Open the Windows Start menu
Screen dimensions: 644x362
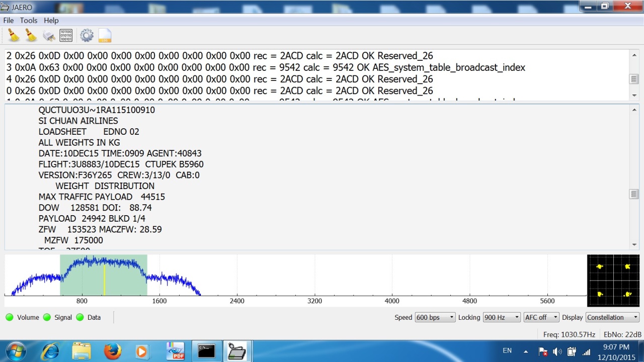(16, 351)
